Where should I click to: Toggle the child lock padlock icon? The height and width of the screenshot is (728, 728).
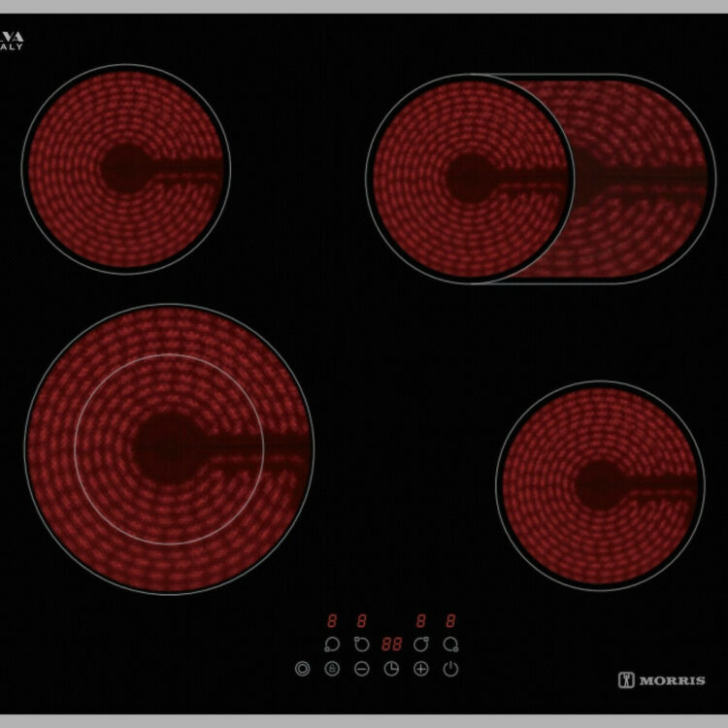332,669
